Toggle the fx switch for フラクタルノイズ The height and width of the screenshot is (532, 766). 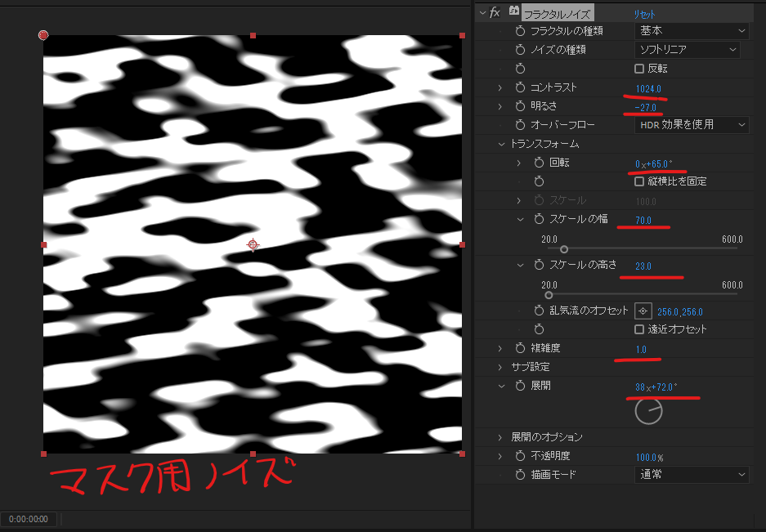[495, 12]
